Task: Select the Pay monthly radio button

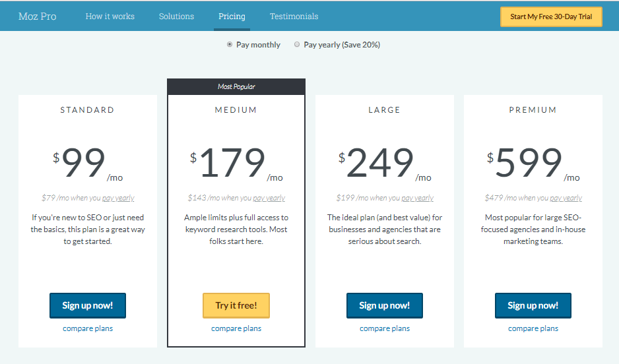Action: [230, 45]
